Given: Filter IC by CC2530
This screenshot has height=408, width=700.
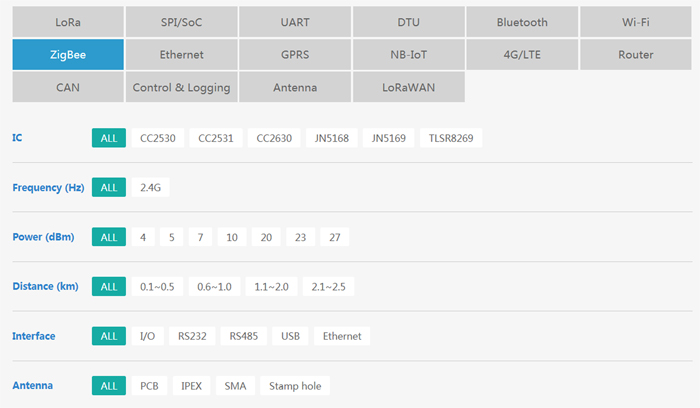Looking at the screenshot, I should 158,138.
